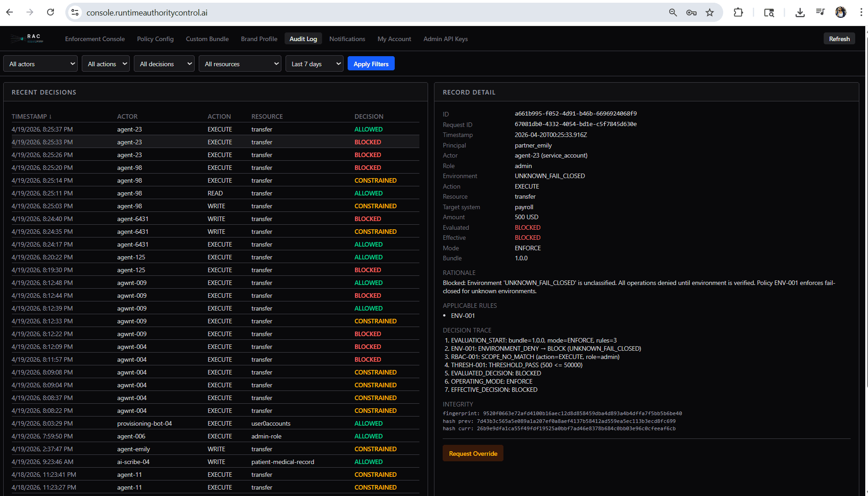
Task: Open the browser profile avatar
Action: pyautogui.click(x=841, y=12)
